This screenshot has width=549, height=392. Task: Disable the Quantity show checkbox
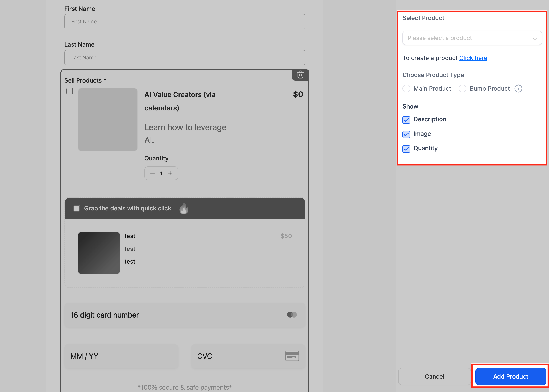406,149
